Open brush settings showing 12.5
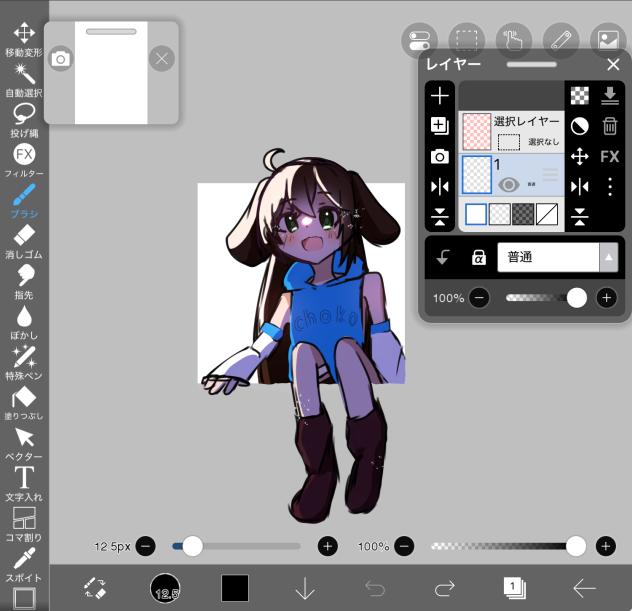The height and width of the screenshot is (611, 632). click(165, 588)
